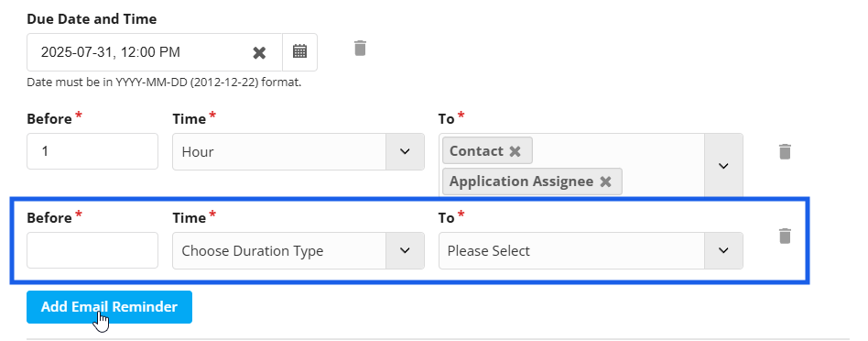This screenshot has height=341, width=868.
Task: Remove the Application Assignee recipient tag
Action: tap(605, 181)
